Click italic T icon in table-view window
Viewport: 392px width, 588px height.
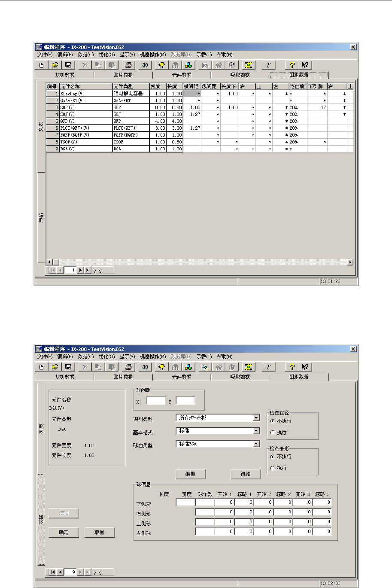pyautogui.click(x=268, y=65)
